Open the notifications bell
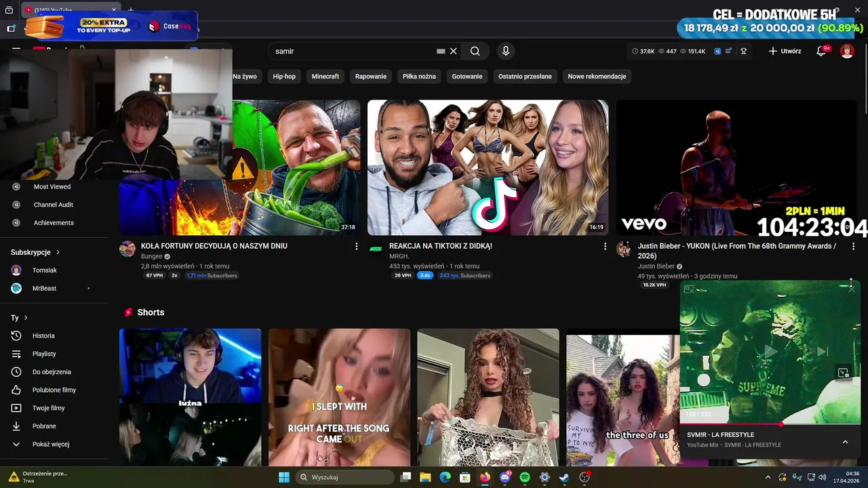Image resolution: width=868 pixels, height=488 pixels. point(821,51)
